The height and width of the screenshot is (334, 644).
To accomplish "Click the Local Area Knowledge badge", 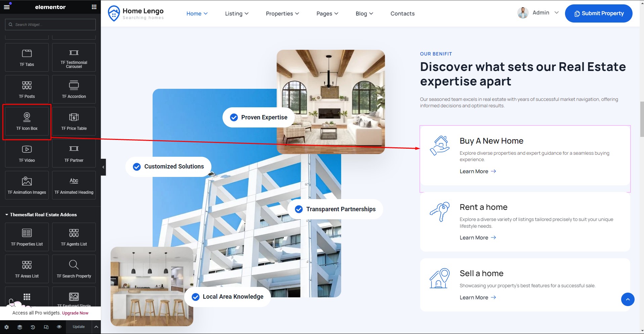I will [x=228, y=297].
